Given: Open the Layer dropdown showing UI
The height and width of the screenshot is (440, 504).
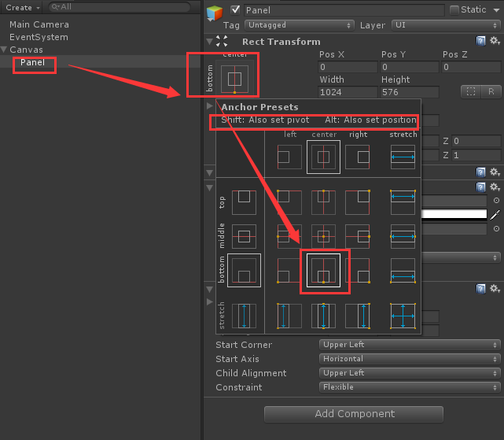Looking at the screenshot, I should [446, 25].
